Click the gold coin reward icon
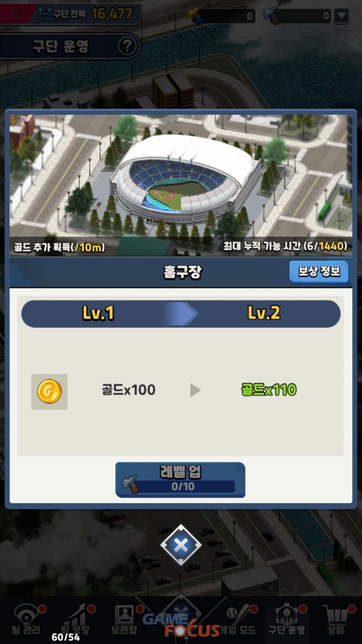Image resolution: width=362 pixels, height=644 pixels. 49,391
